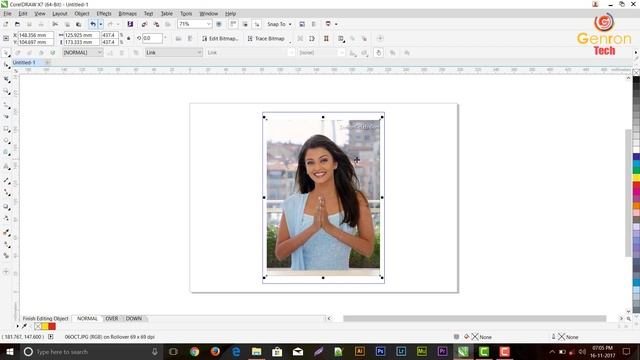This screenshot has height=360, width=640.
Task: Open the Windows action center notification icon
Action: 626,351
